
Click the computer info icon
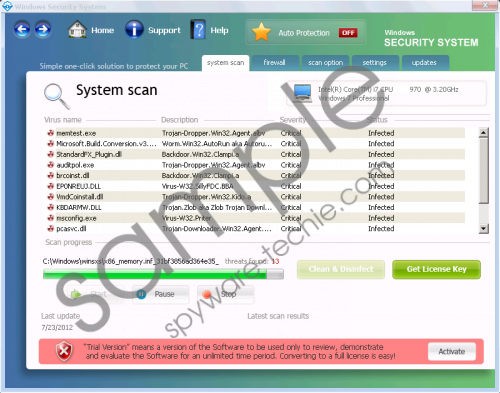click(x=303, y=92)
